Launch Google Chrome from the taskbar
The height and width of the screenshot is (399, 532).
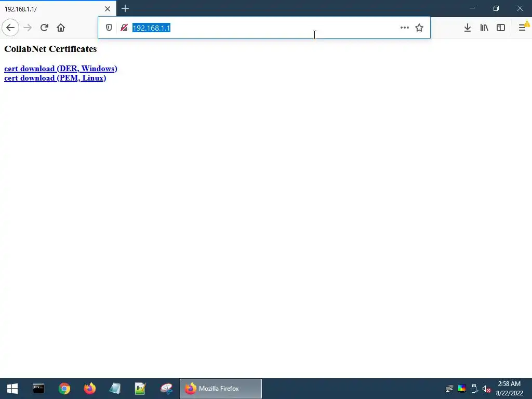click(x=64, y=389)
